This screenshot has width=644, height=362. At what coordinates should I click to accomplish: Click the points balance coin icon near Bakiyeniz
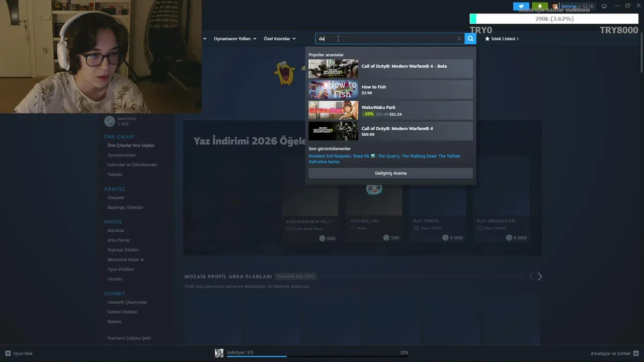click(x=109, y=121)
